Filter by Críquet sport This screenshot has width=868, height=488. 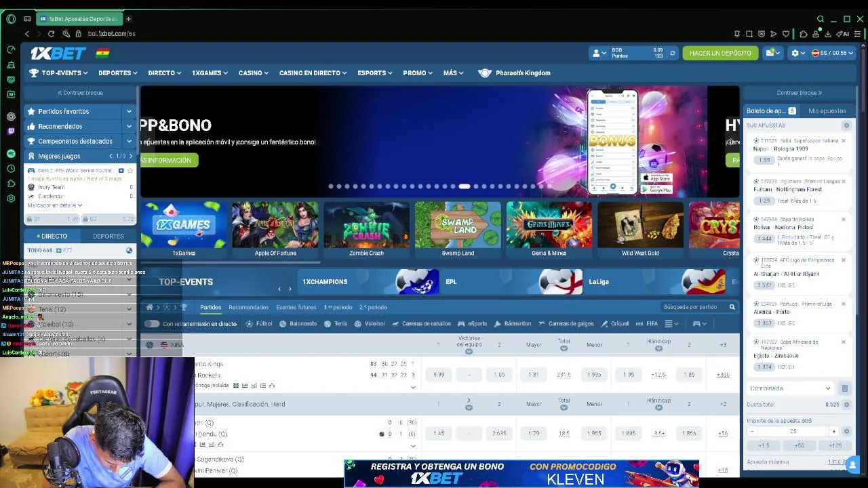click(615, 324)
